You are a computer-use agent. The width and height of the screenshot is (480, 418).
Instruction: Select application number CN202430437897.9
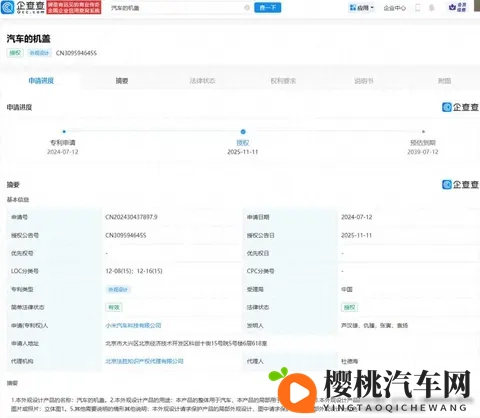(131, 217)
